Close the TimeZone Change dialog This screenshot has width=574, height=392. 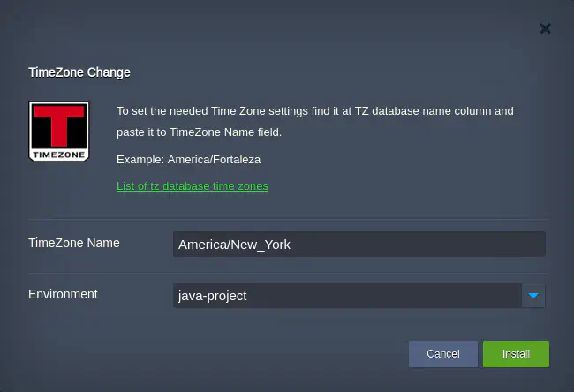coord(546,28)
